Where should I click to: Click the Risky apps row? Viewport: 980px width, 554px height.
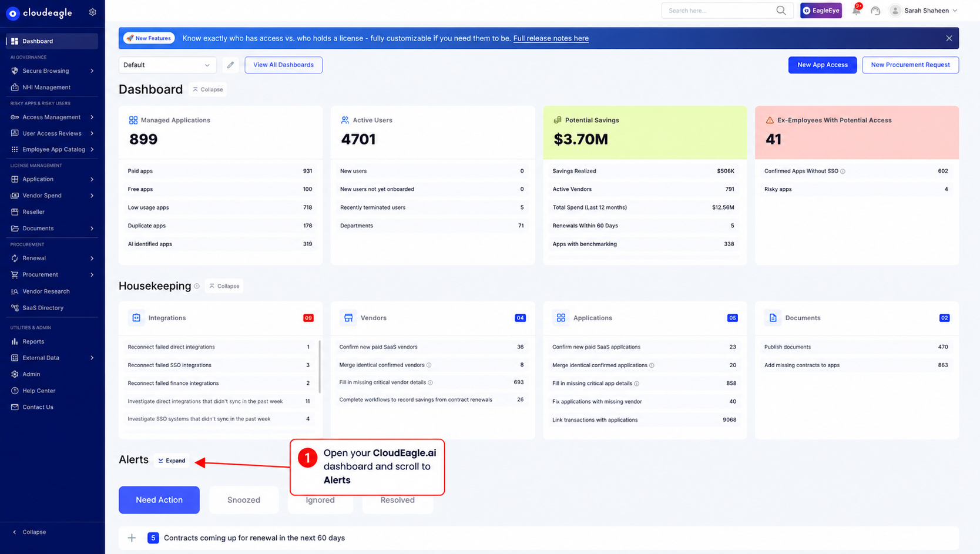857,189
